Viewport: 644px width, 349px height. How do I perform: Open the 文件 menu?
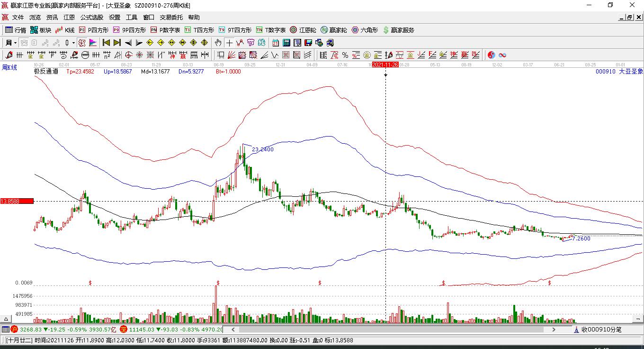(x=18, y=18)
